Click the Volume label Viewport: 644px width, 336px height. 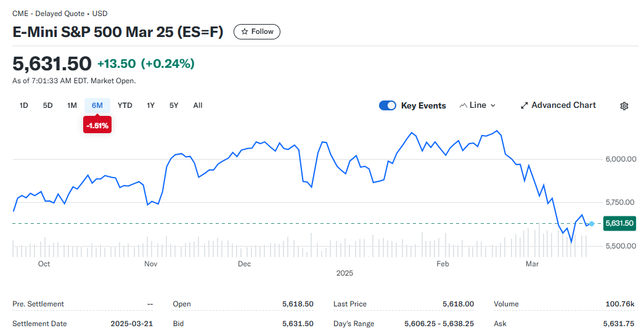coord(506,304)
